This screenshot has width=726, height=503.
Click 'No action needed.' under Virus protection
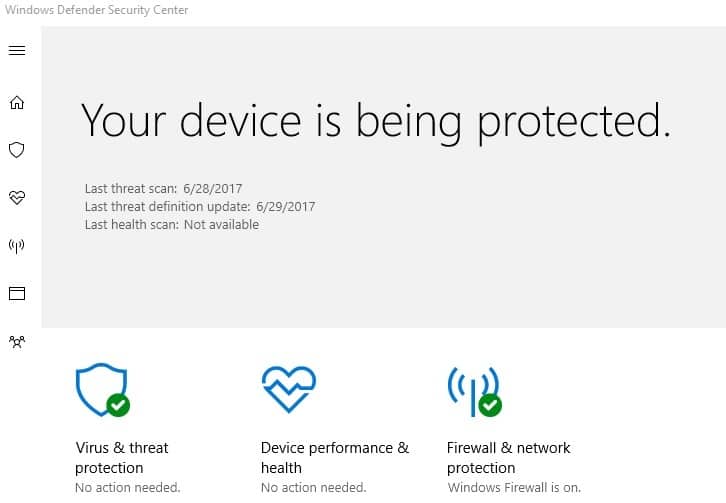tap(128, 488)
